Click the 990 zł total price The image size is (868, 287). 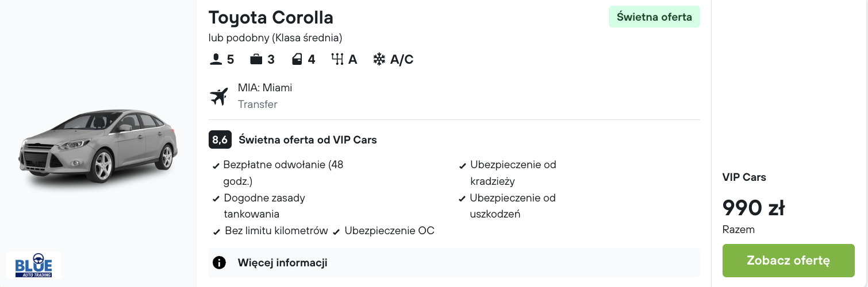(753, 208)
